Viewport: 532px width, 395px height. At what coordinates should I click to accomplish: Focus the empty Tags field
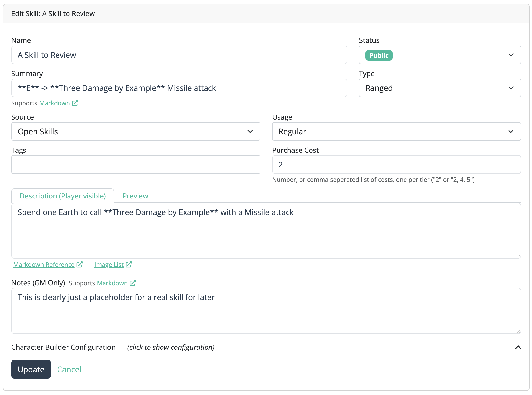(x=136, y=165)
